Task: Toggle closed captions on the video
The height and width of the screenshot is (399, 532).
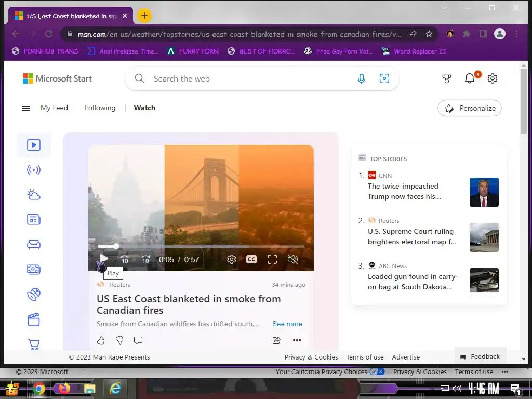Action: click(251, 260)
